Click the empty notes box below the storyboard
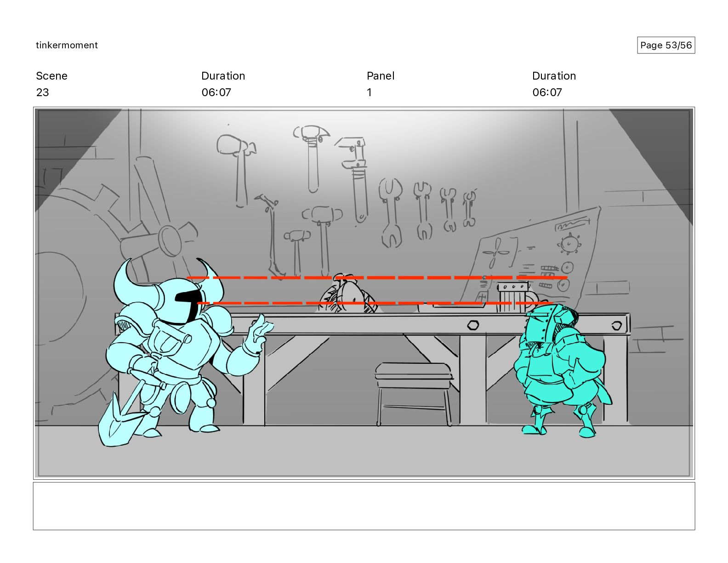The image size is (728, 563). click(x=364, y=506)
